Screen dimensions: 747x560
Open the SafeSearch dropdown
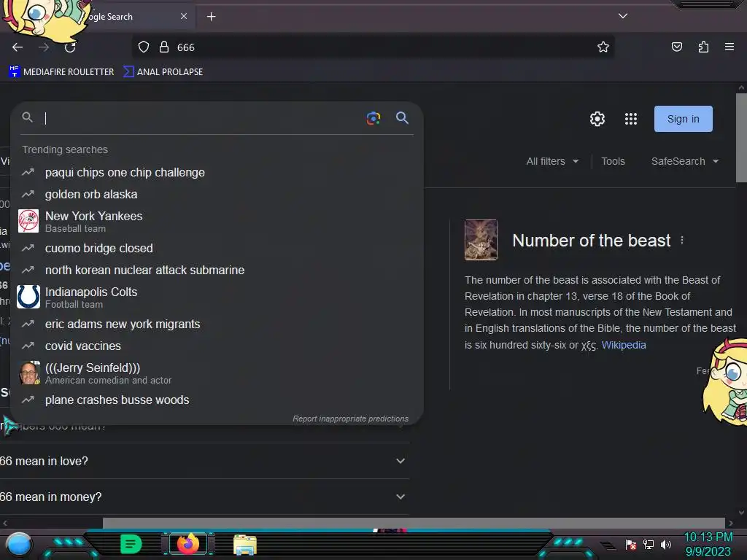tap(684, 161)
